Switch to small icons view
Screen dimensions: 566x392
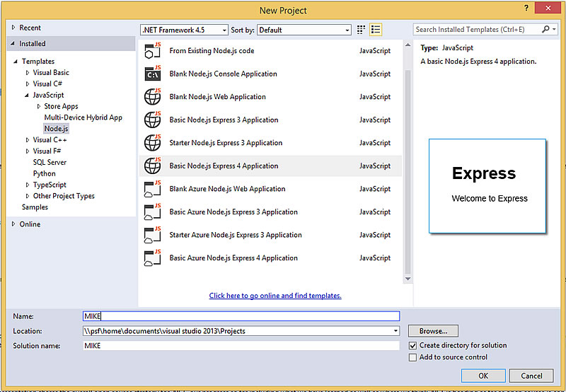click(x=361, y=30)
